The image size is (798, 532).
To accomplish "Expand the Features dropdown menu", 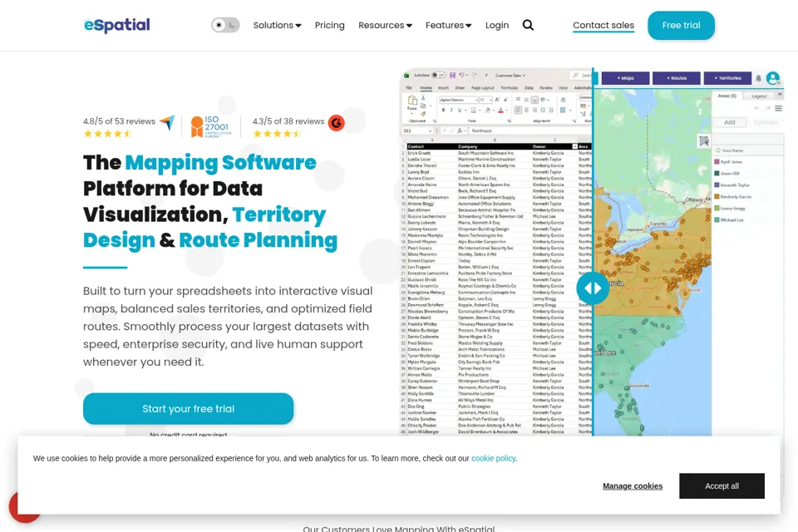I will point(448,25).
